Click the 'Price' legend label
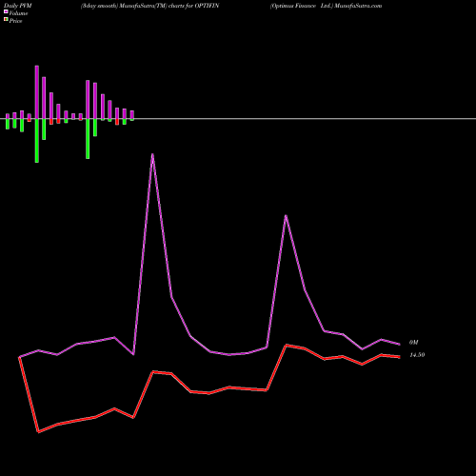Image resolution: width=476 pixels, height=476 pixels. coord(15,21)
